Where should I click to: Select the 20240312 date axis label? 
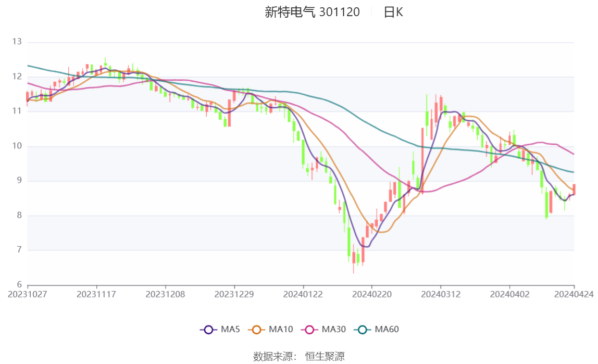441,294
